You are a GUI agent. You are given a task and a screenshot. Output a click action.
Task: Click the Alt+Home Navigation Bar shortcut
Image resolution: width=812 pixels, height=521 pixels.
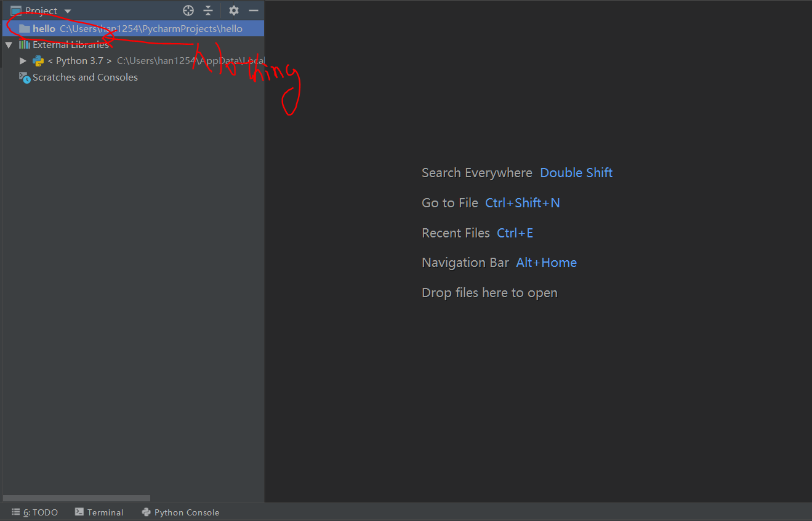(x=546, y=263)
